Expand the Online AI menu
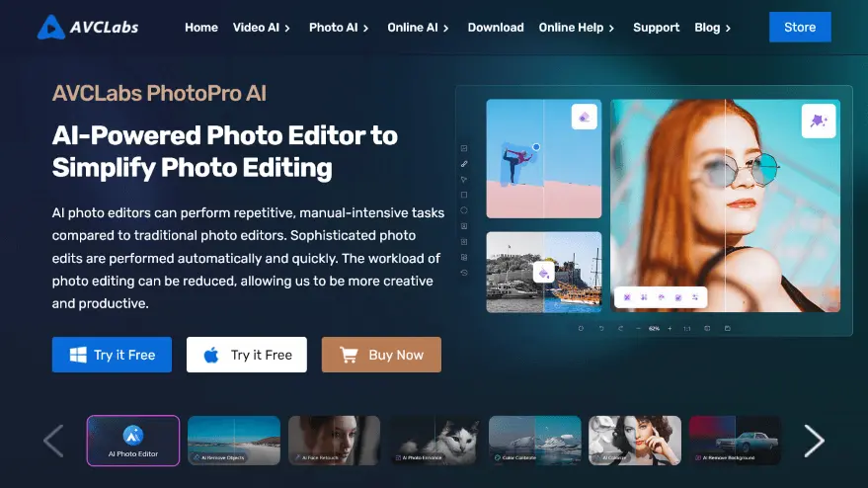868x488 pixels. pos(418,28)
